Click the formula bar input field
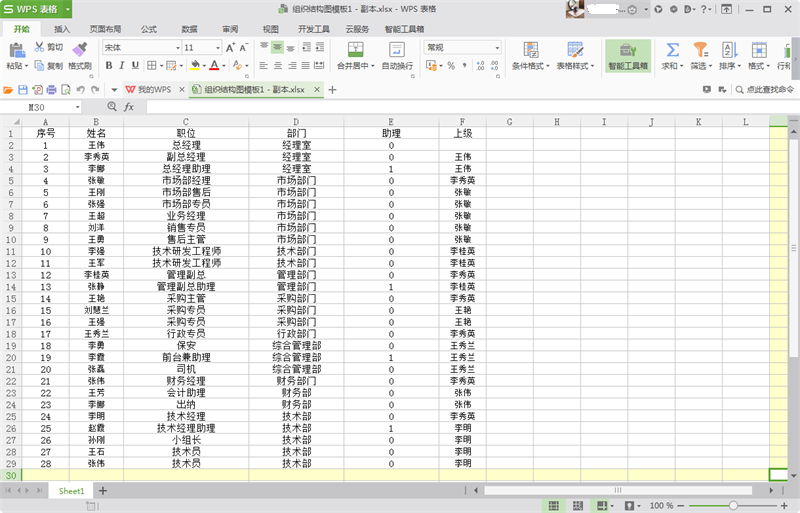 click(469, 107)
